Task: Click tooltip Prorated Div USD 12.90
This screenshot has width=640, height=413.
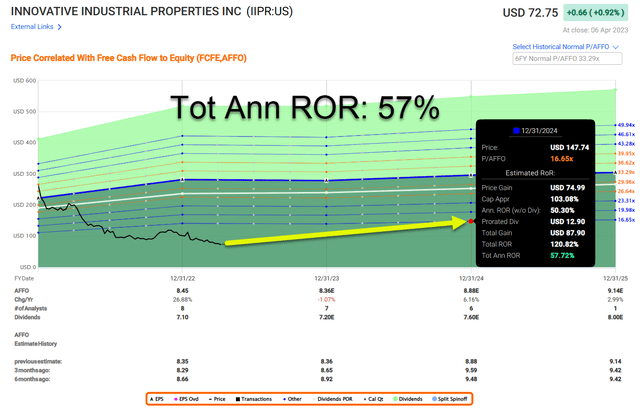Action: [567, 222]
